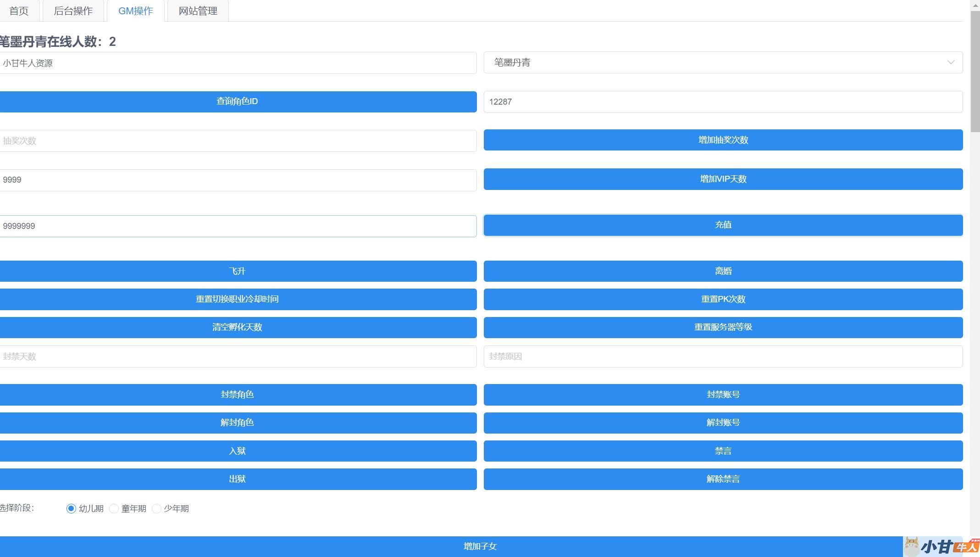Switch to the 后台操作 tab
The image size is (980, 557).
click(73, 11)
